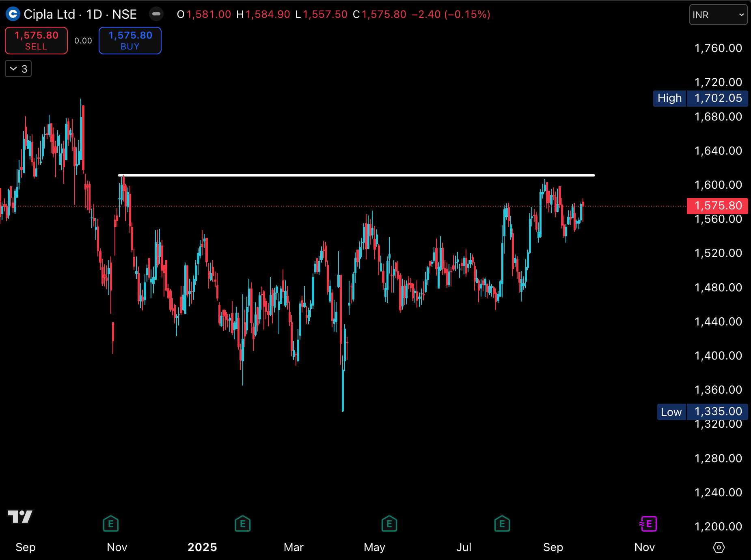Click the change value −2.40 (−0.15%)
751x560 pixels.
coord(451,14)
